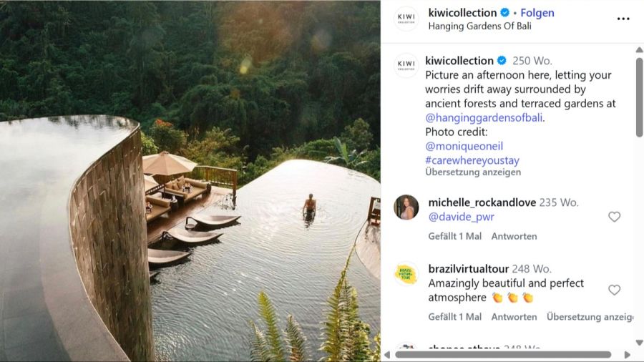Open the three-dot more options menu
The image size is (644, 362).
(623, 19)
